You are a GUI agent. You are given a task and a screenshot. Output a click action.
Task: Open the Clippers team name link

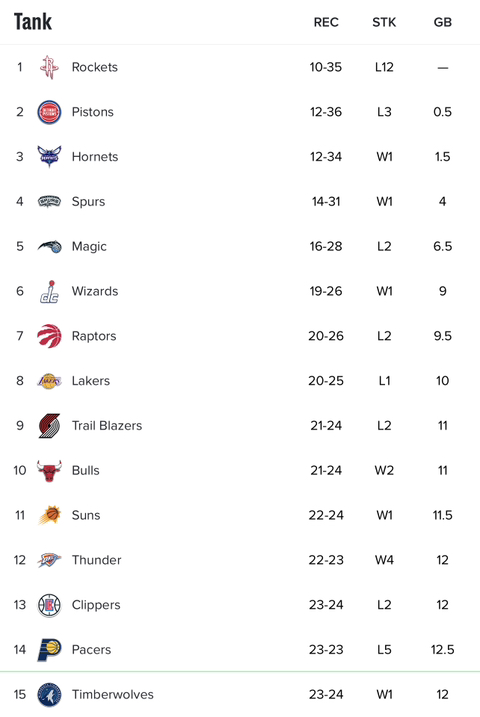point(96,605)
